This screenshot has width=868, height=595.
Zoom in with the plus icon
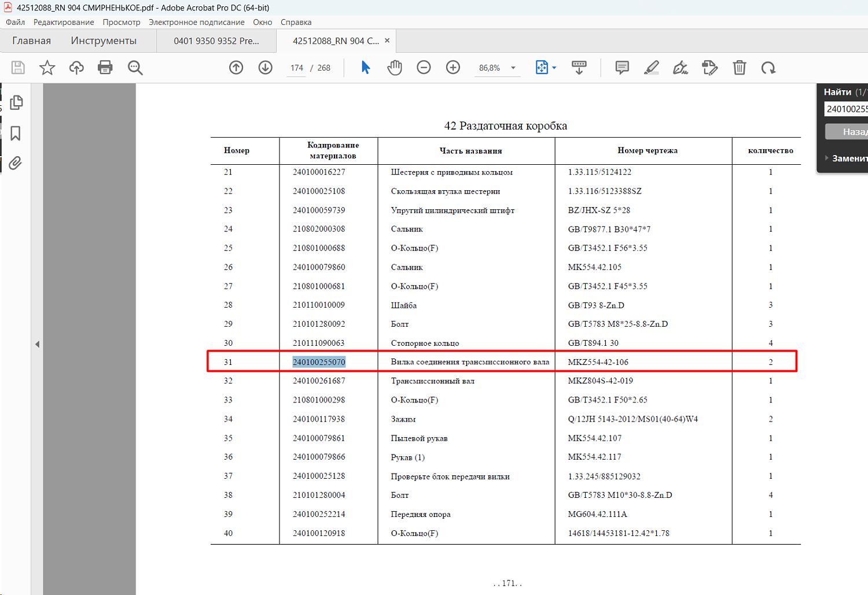(453, 68)
